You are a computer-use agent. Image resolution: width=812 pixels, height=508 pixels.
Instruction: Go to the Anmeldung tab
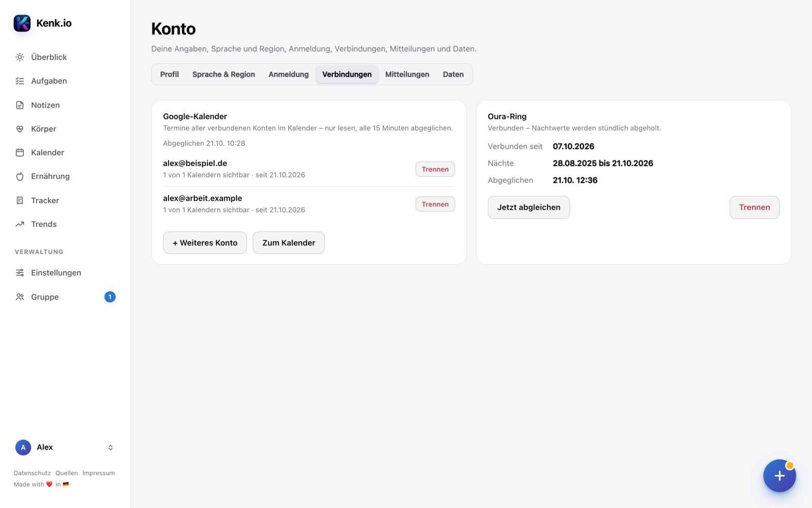point(288,75)
